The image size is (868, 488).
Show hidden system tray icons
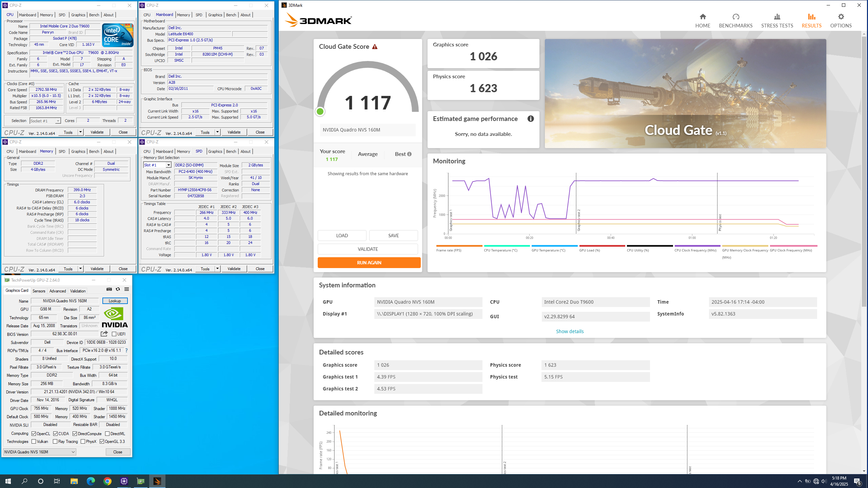point(800,481)
